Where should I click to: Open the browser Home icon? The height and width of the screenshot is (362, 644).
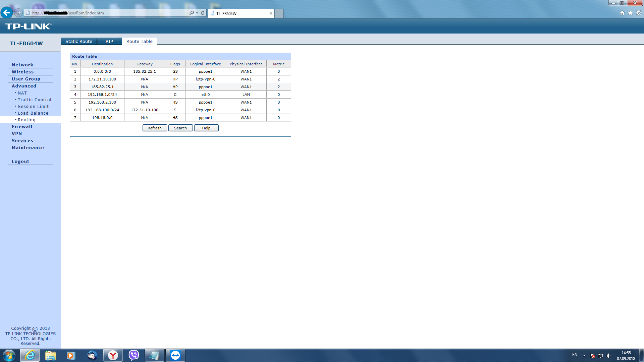click(x=622, y=13)
